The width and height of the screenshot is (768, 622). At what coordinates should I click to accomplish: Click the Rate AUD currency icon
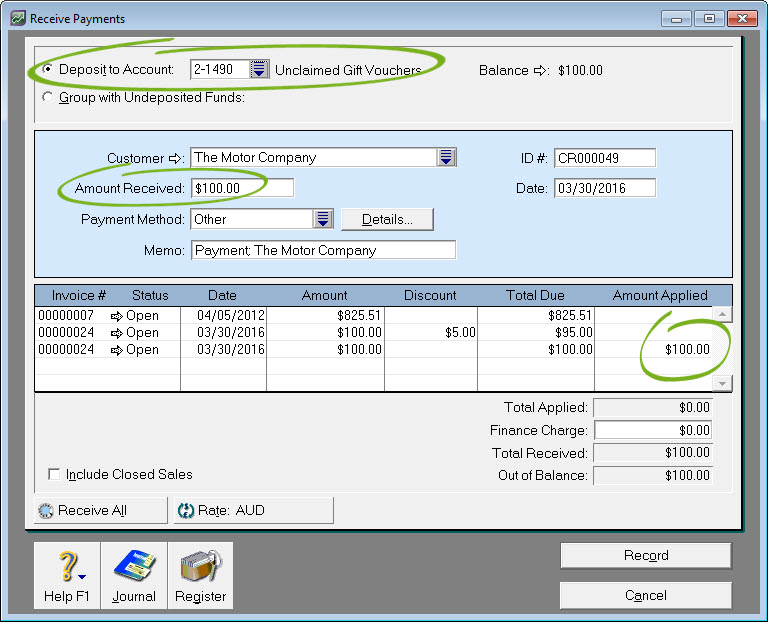[x=185, y=510]
